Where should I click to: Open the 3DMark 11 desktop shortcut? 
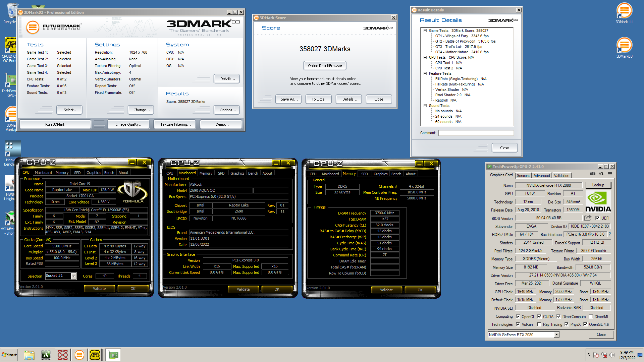coord(624,13)
